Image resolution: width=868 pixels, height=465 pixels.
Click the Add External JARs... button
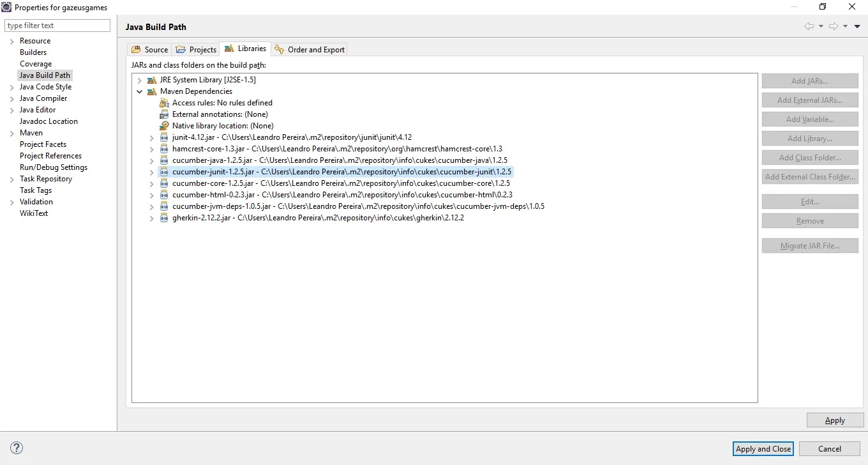(x=810, y=100)
